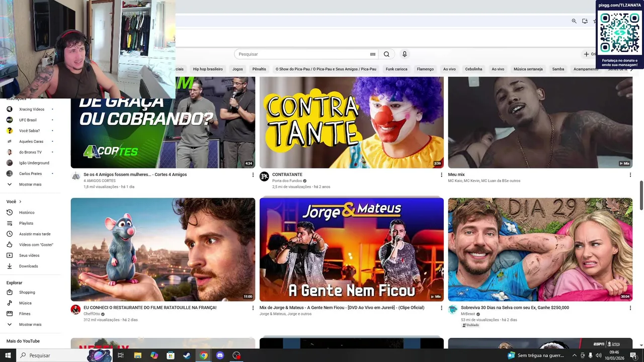
Task: Open the notification center icon
Action: 633,355
